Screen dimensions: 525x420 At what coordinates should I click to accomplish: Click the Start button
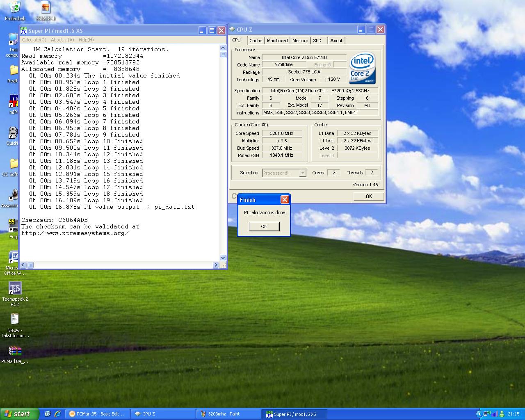tap(20, 414)
